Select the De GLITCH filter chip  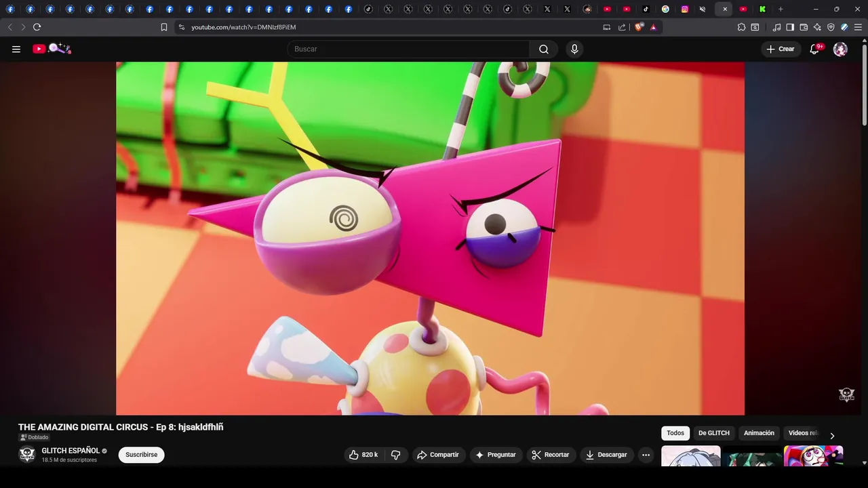[x=713, y=433]
